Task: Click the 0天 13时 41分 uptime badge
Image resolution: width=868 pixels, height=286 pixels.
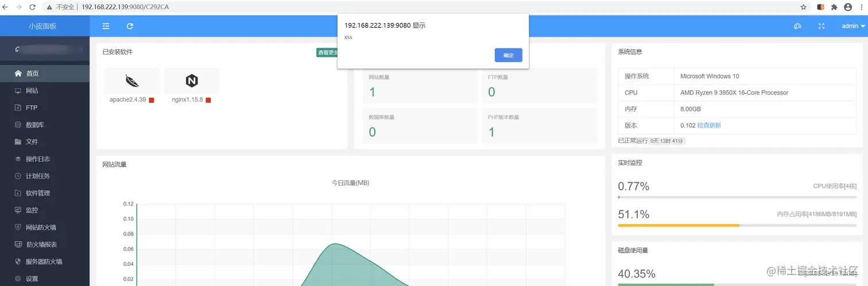Action: pyautogui.click(x=667, y=141)
